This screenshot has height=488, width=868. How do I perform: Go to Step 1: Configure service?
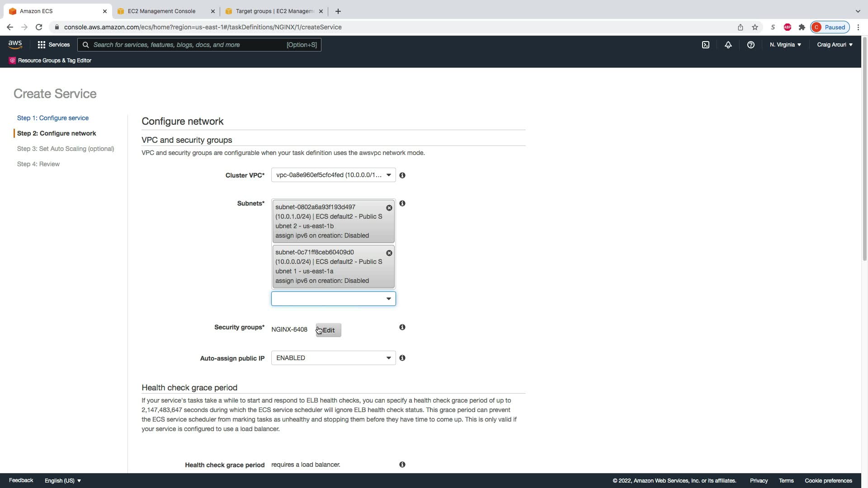click(53, 118)
